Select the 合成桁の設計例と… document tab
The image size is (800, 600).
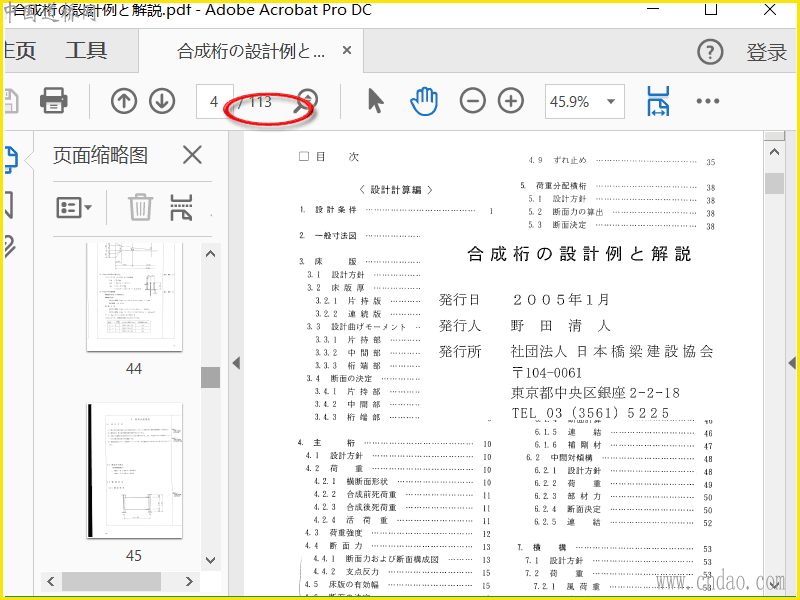[x=251, y=51]
